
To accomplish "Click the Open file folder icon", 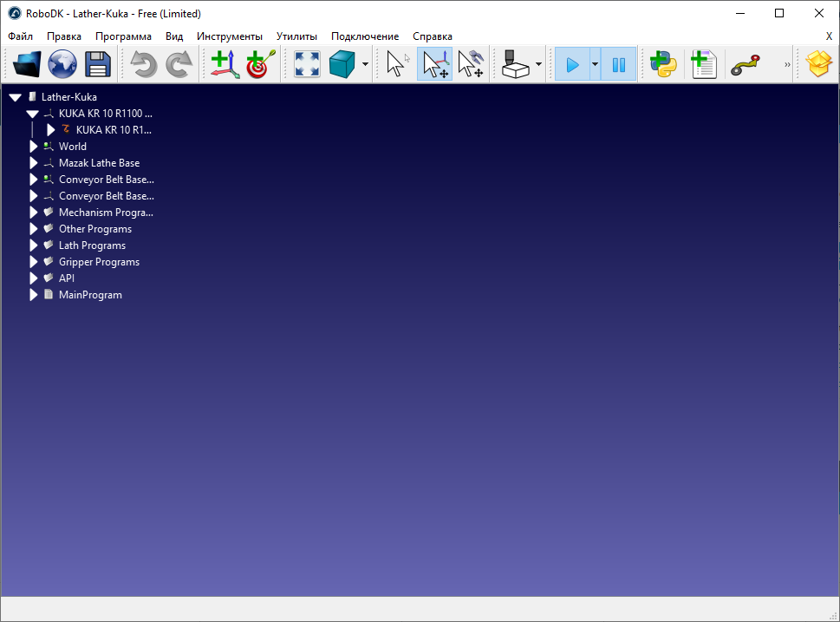I will [26, 64].
